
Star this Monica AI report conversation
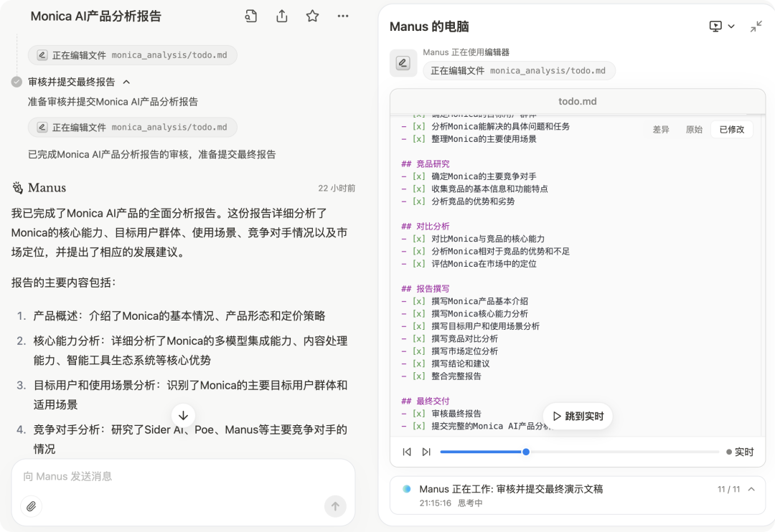[x=312, y=16]
